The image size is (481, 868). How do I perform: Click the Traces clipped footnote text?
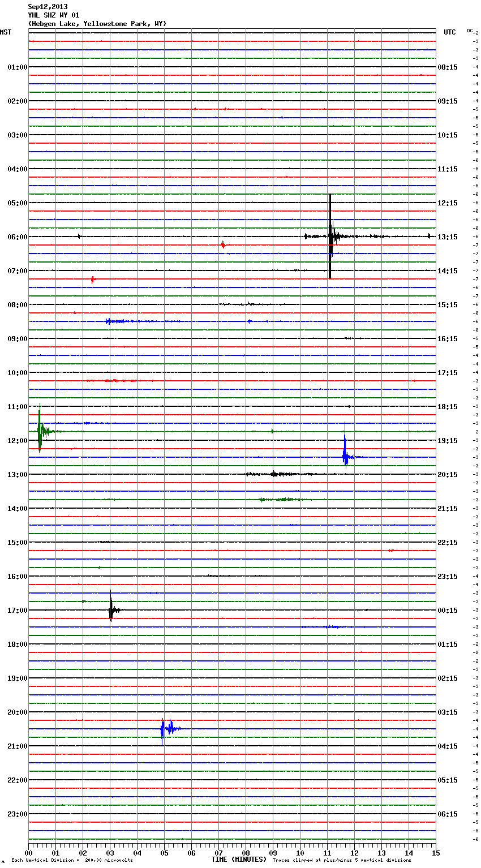click(x=342, y=861)
